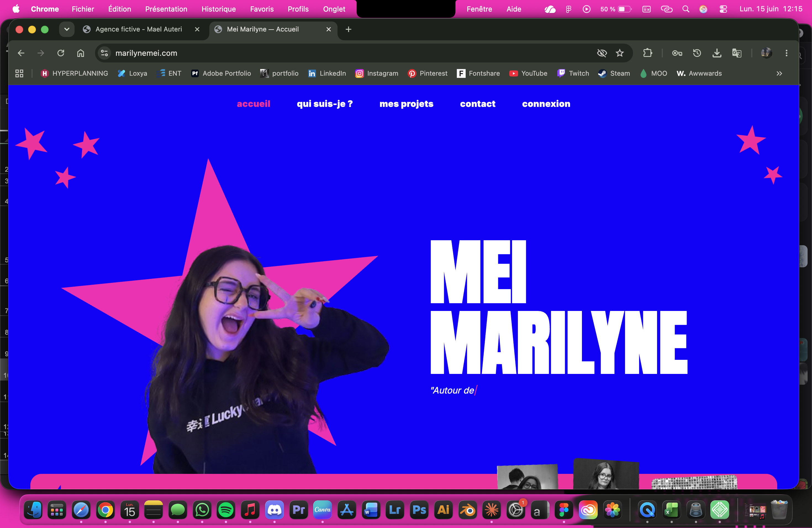Click the battery 50 % status indicator

[x=616, y=9]
